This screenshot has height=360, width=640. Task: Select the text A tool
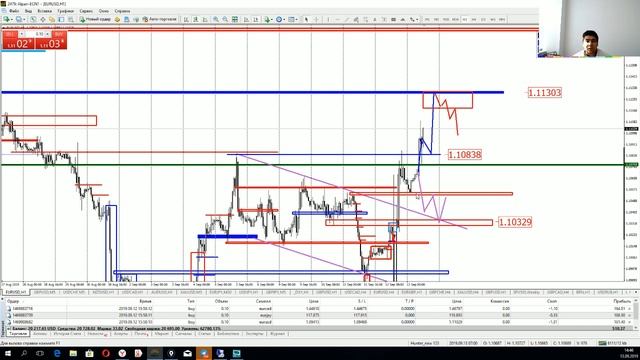[x=375, y=19]
